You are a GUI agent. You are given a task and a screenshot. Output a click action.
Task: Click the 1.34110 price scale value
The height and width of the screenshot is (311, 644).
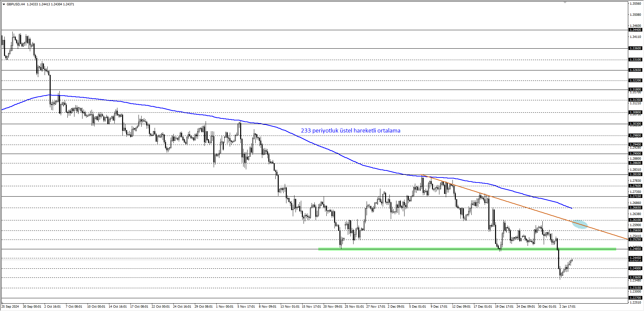(x=636, y=37)
